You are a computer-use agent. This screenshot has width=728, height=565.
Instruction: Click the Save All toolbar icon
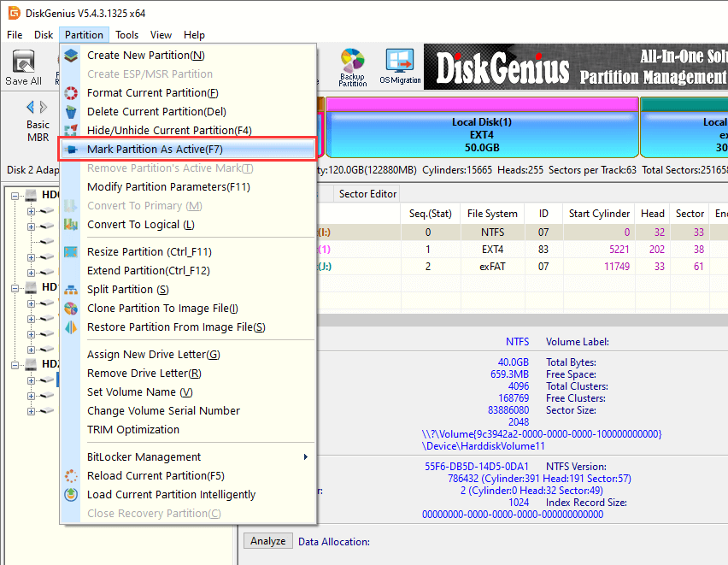(x=23, y=68)
